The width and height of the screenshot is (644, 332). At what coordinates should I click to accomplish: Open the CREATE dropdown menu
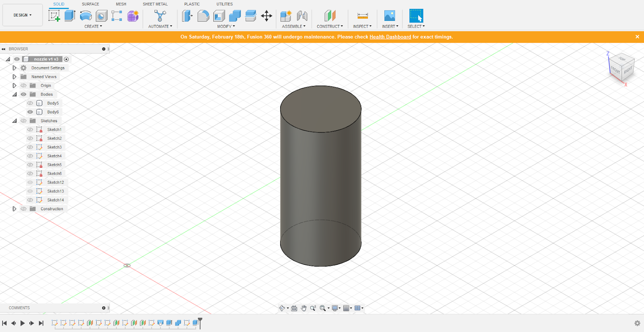93,27
